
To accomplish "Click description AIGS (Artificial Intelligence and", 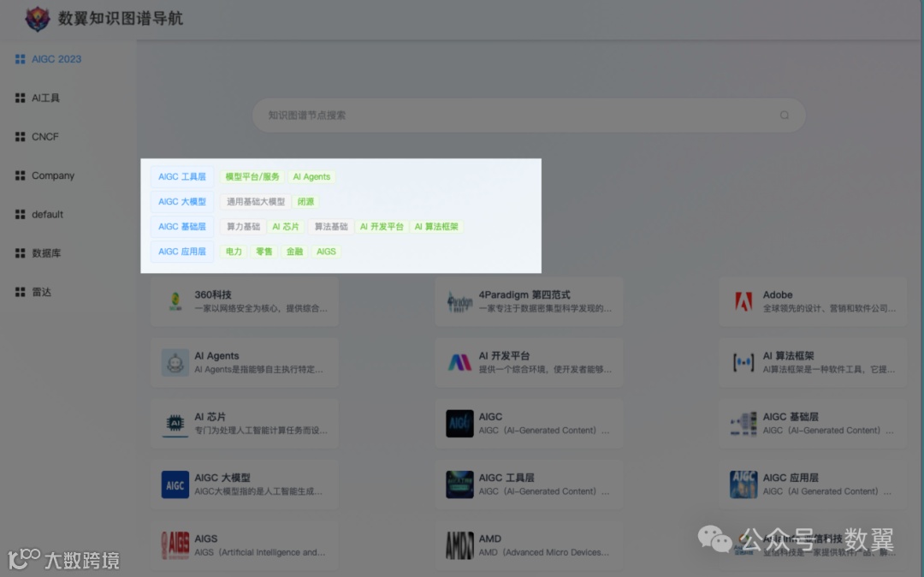I will point(260,552).
